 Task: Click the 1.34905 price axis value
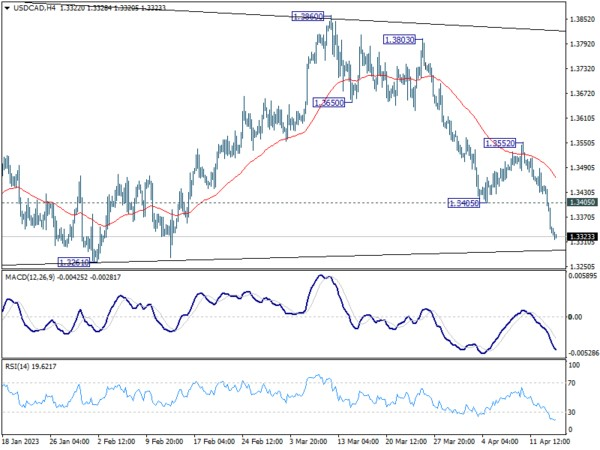point(582,168)
